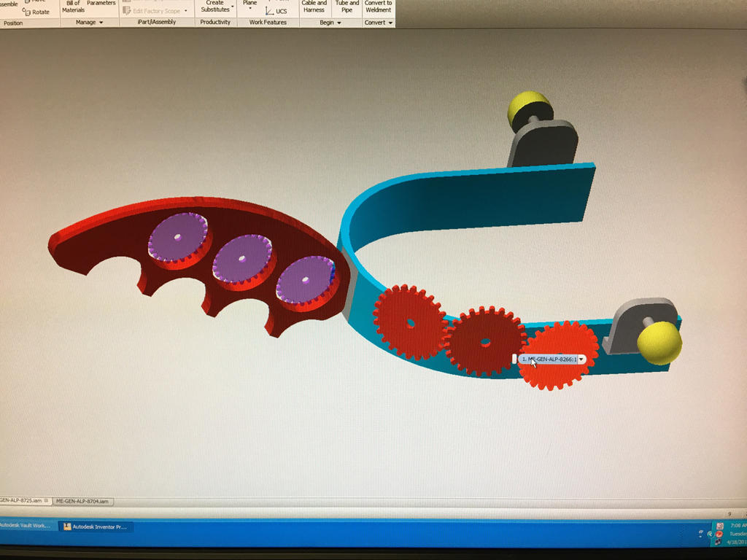Start Tube and Pipe environment
Viewport: 747px width, 560px height.
[347, 6]
